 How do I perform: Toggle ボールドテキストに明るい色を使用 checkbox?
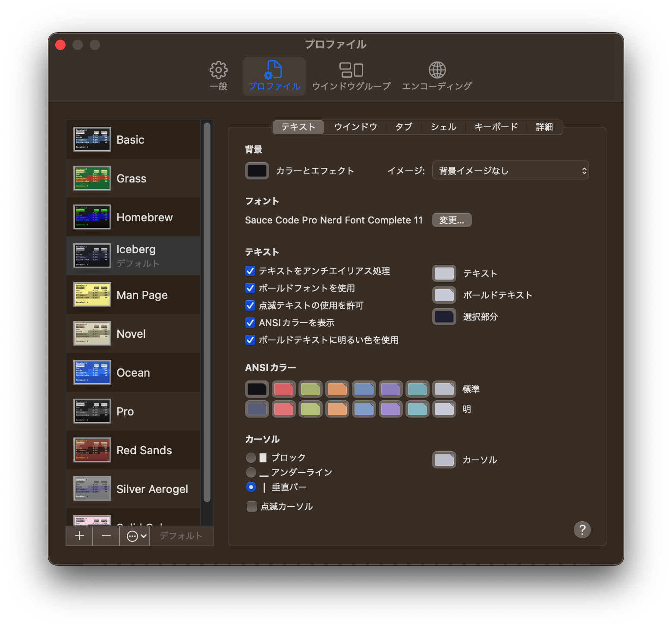250,340
